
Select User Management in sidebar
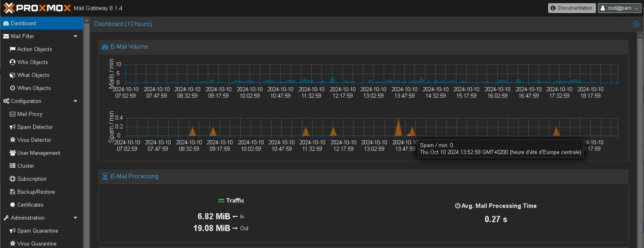click(38, 153)
